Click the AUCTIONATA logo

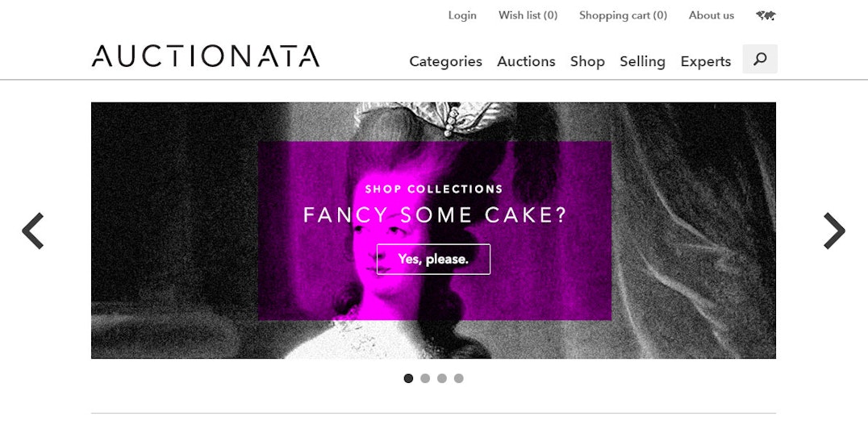pyautogui.click(x=206, y=56)
